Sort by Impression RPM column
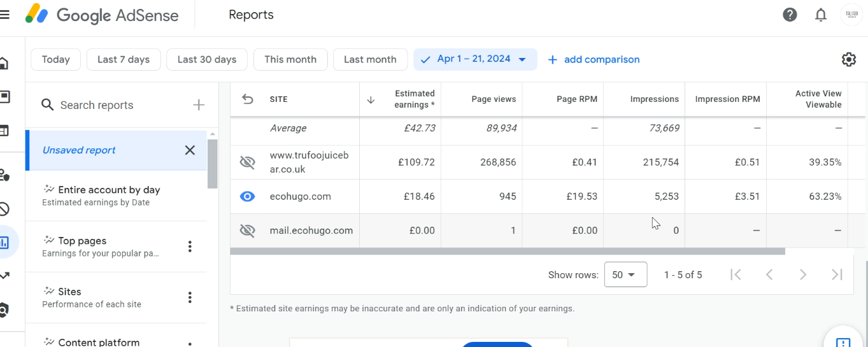868x347 pixels. [727, 99]
